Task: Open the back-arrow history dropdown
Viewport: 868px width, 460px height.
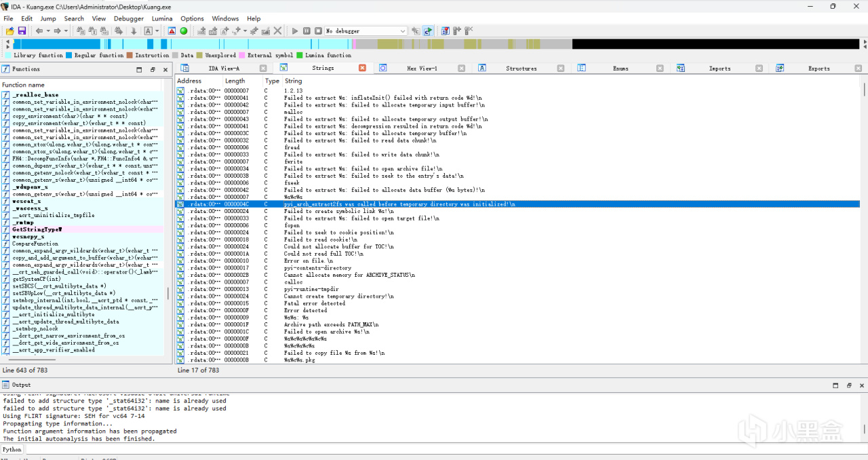Action: click(x=47, y=31)
